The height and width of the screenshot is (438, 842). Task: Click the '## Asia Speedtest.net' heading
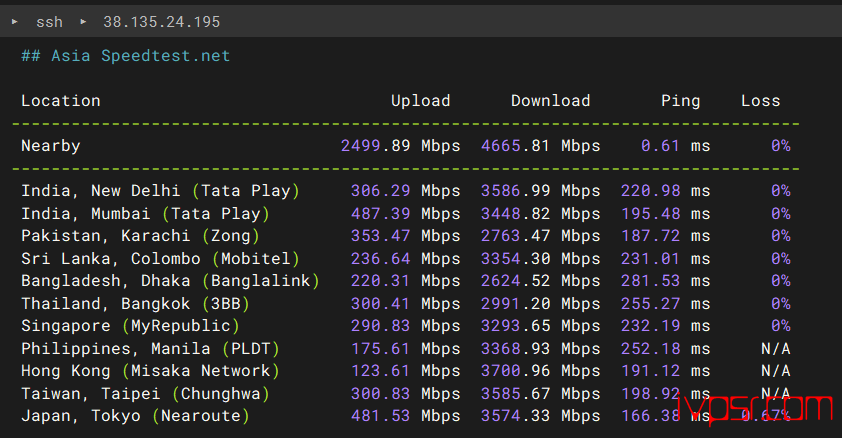126,56
